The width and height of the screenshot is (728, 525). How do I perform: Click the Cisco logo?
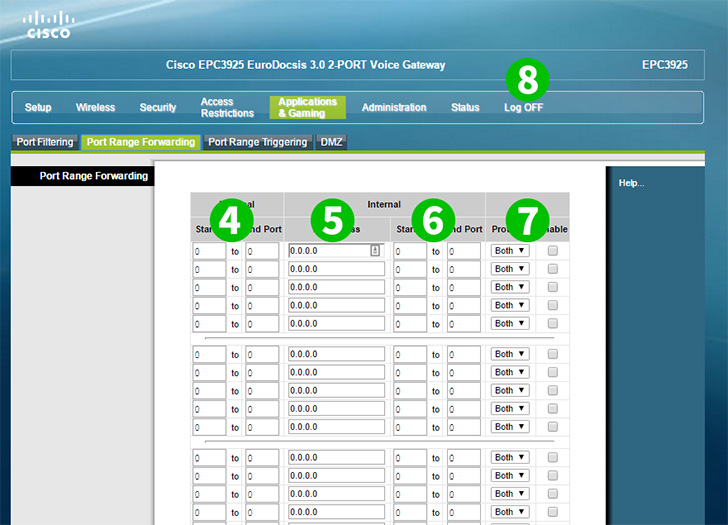point(49,26)
